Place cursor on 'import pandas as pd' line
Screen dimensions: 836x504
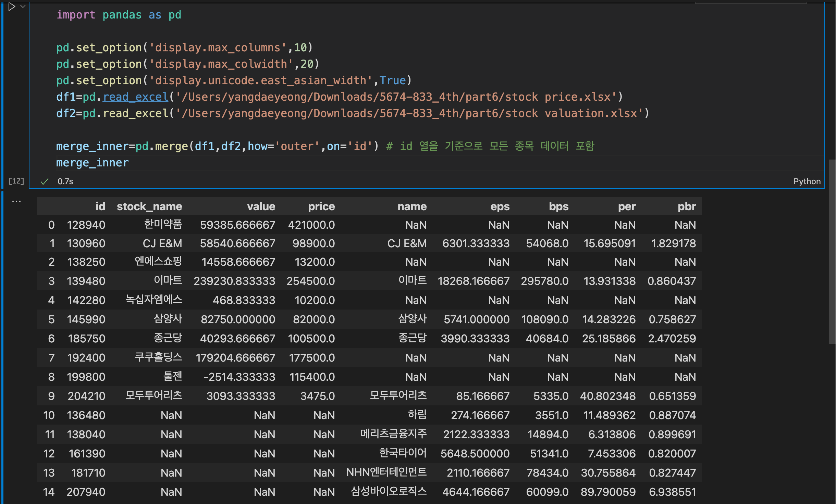(119, 15)
